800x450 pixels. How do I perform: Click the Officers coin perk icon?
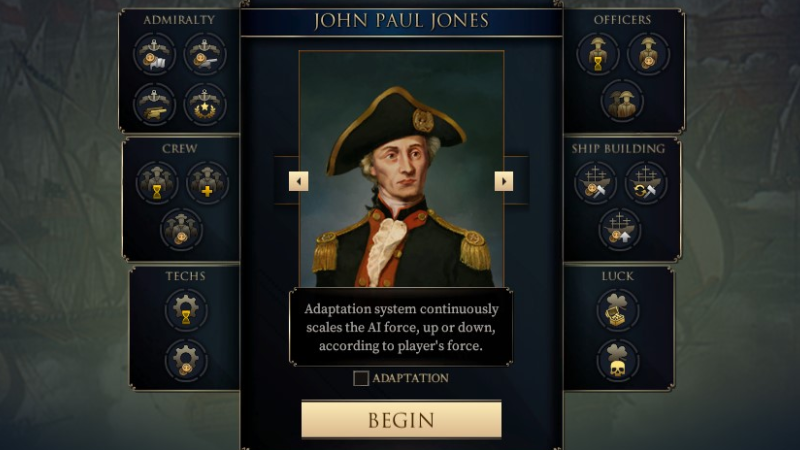pos(647,54)
